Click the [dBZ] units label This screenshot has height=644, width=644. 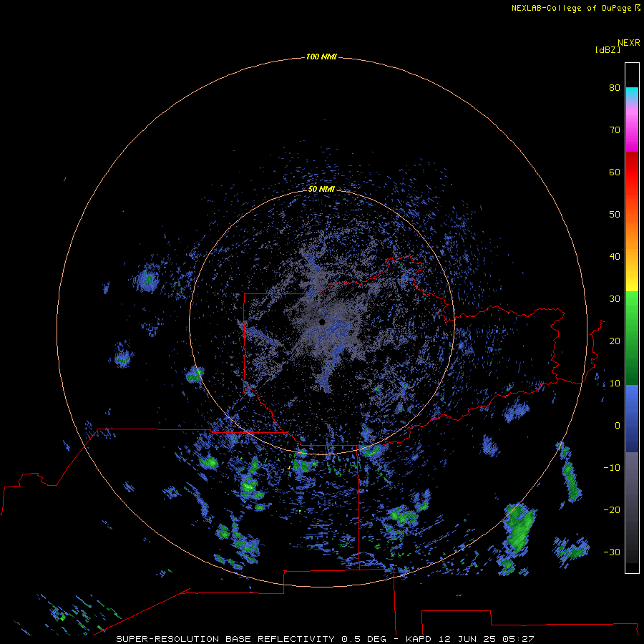tap(608, 50)
